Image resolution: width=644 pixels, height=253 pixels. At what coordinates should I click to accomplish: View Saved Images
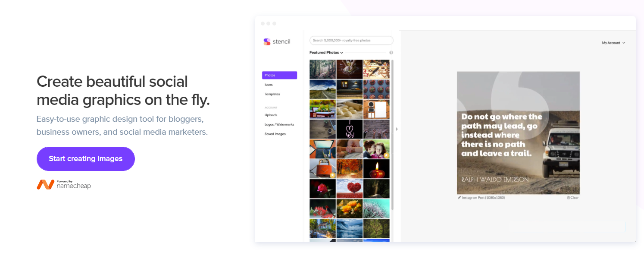[x=275, y=134]
